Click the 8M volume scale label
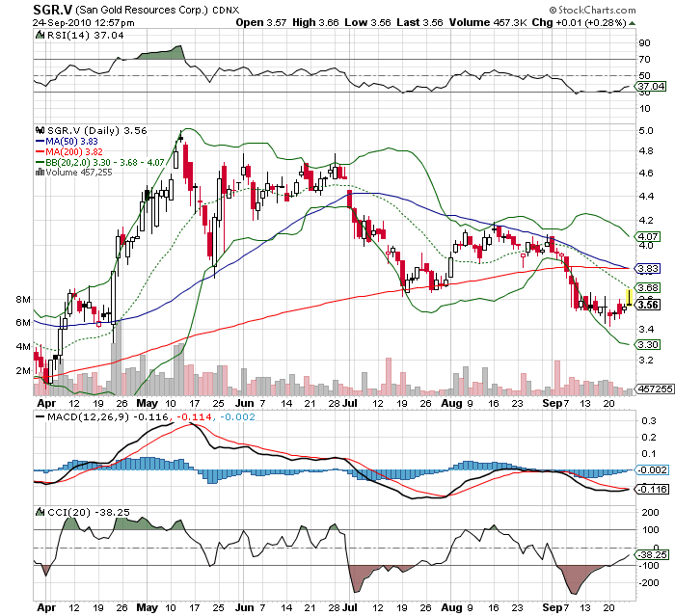675x616 pixels. click(23, 299)
